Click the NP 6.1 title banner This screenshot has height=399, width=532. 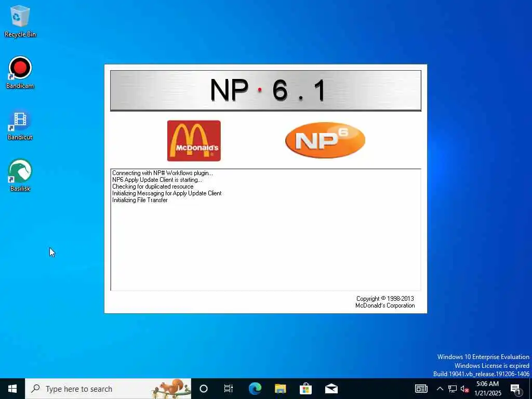265,90
